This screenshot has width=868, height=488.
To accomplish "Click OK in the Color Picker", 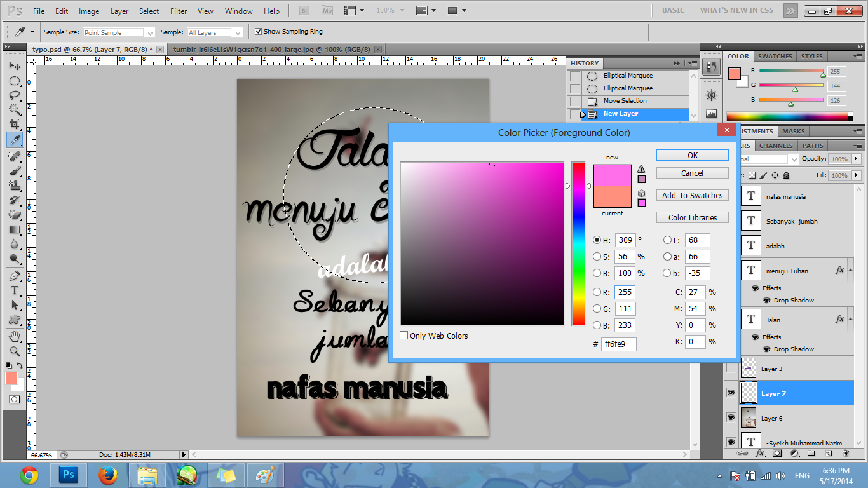I will [x=693, y=155].
